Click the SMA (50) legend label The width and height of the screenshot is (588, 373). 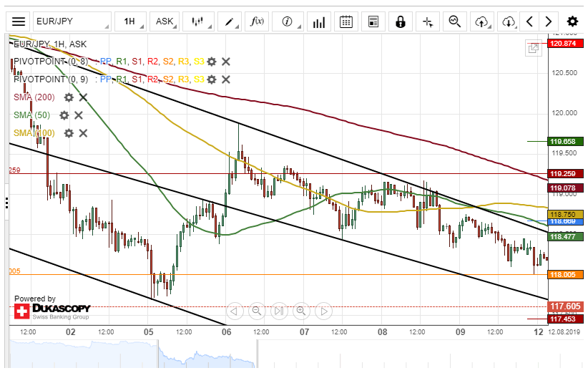(x=32, y=115)
